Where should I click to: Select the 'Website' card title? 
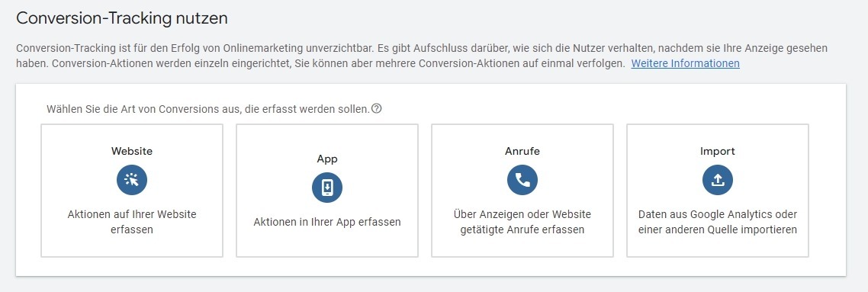[132, 151]
